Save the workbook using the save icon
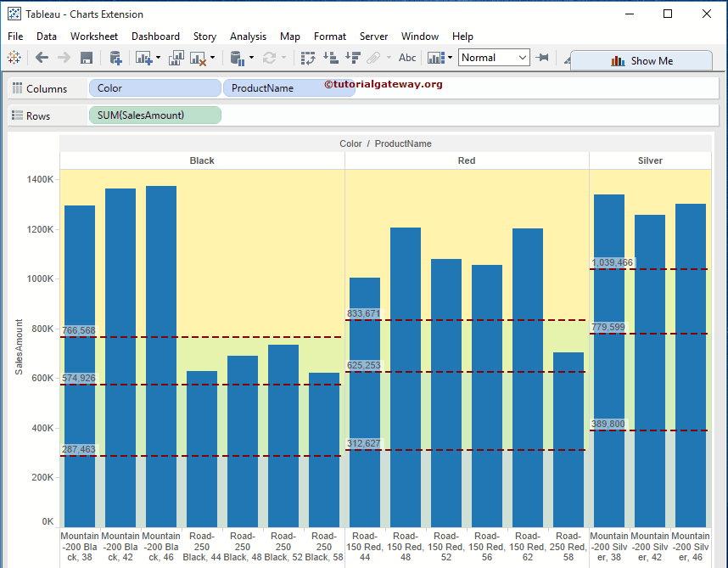 click(x=86, y=59)
